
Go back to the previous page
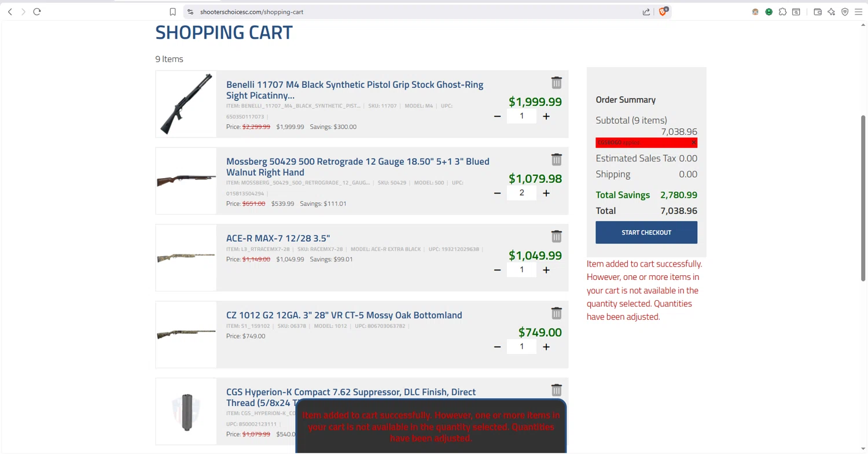[x=10, y=12]
